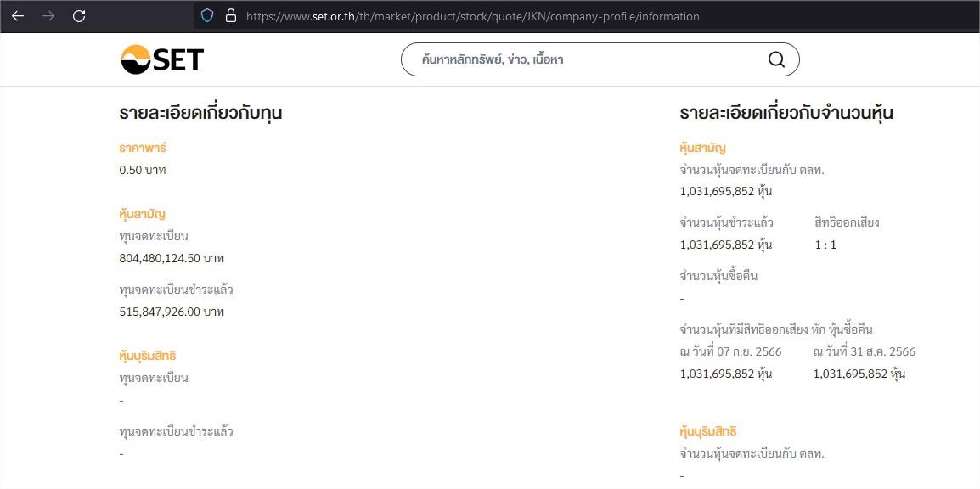Select the รายละเอียดเกี่ยวกับทุน heading

200,113
